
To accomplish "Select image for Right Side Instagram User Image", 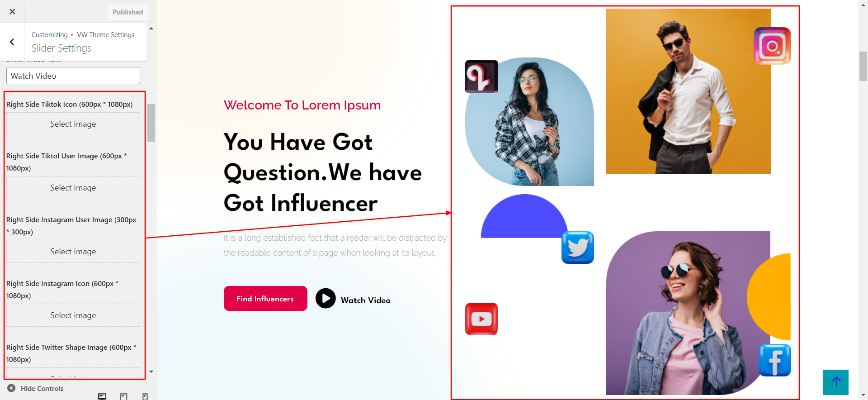I will click(73, 252).
